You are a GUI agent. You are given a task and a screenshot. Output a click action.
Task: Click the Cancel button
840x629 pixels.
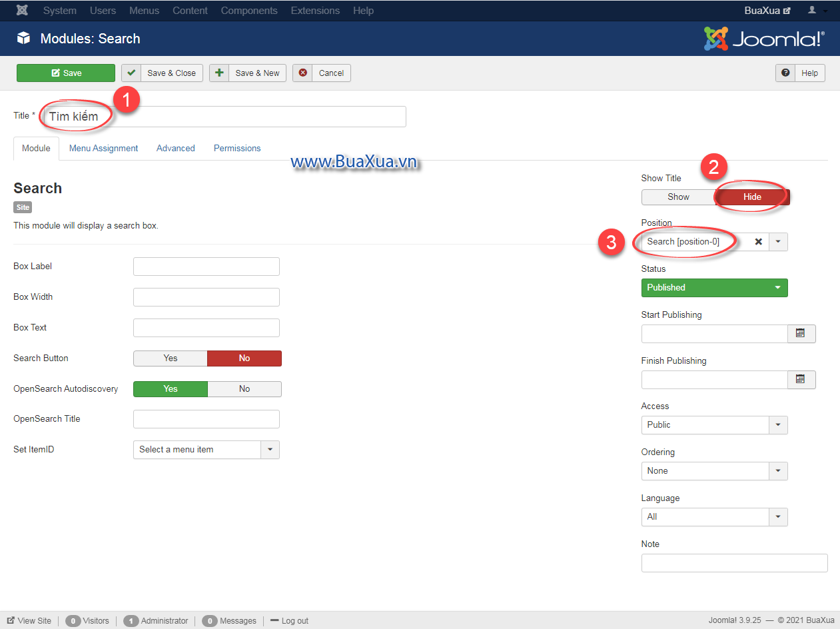[x=322, y=73]
